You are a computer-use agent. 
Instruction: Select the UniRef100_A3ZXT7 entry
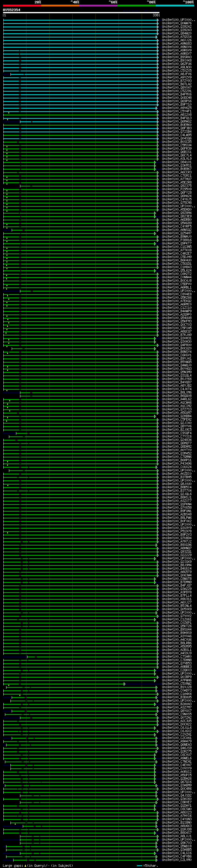point(177,501)
